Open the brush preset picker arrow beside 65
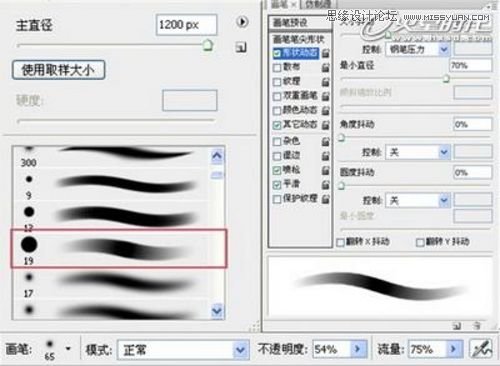Viewport: 500px width, 366px height. tap(68, 349)
